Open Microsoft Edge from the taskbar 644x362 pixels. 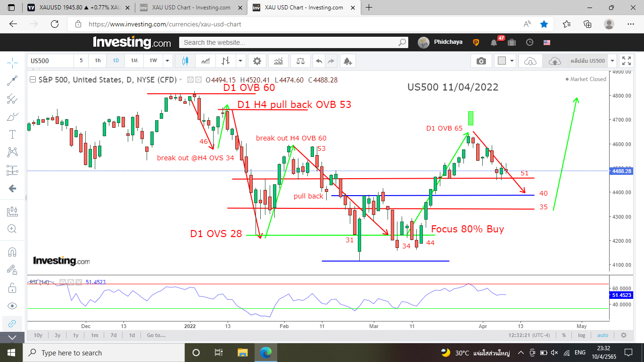point(266,353)
